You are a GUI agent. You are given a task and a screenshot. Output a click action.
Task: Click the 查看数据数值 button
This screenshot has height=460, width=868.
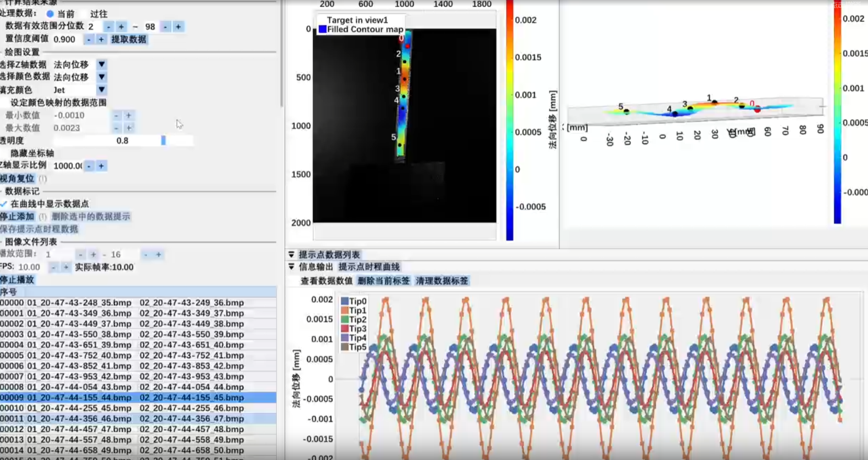pos(327,281)
